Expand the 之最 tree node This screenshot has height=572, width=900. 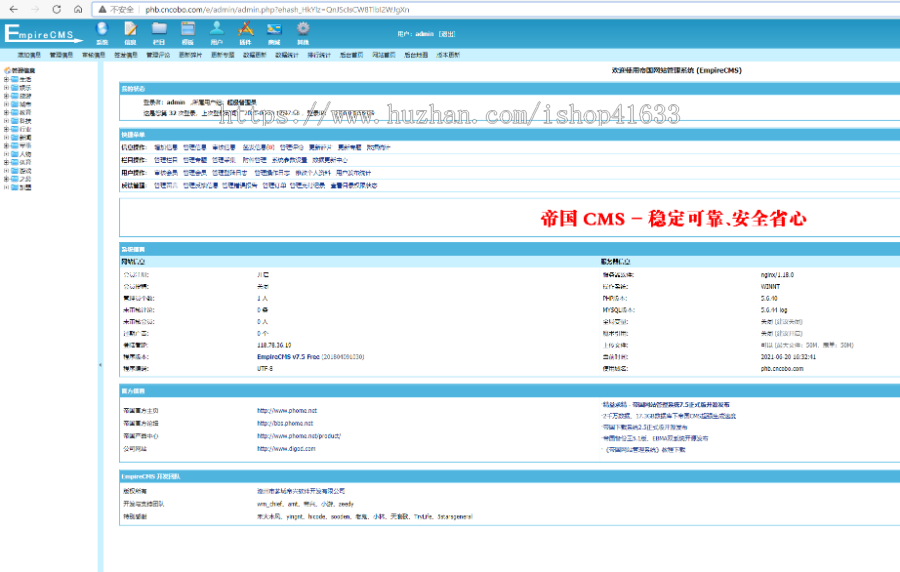coord(6,179)
